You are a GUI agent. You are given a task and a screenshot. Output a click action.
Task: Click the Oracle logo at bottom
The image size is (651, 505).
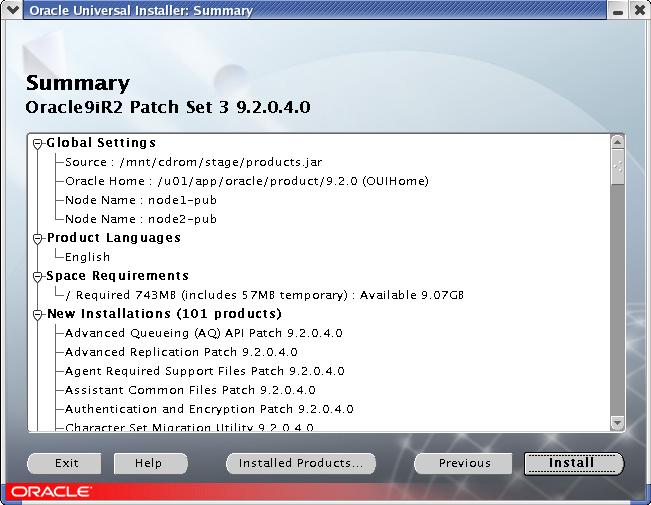50,492
